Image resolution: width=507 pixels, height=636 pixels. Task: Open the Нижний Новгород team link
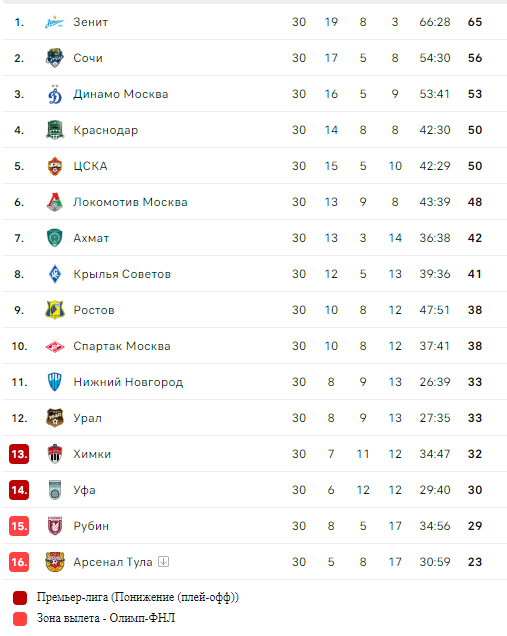[x=128, y=382]
